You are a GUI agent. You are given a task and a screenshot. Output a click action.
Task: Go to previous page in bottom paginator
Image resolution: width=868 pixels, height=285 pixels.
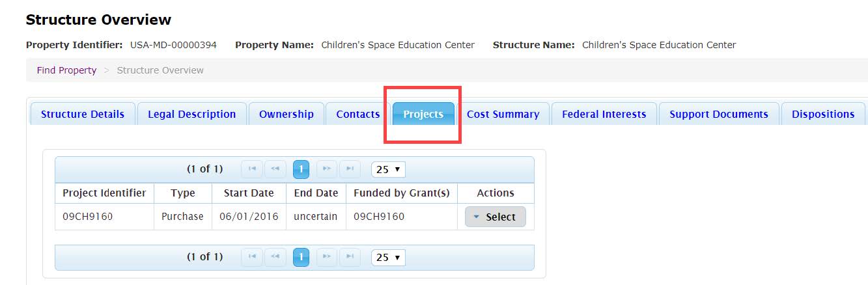(x=275, y=258)
